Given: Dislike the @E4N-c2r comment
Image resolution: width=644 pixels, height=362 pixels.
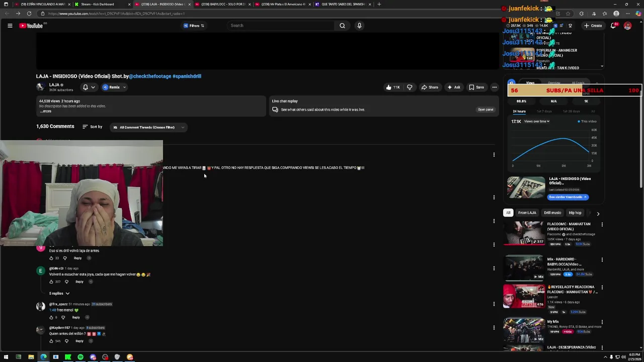Looking at the screenshot, I should coord(66,282).
